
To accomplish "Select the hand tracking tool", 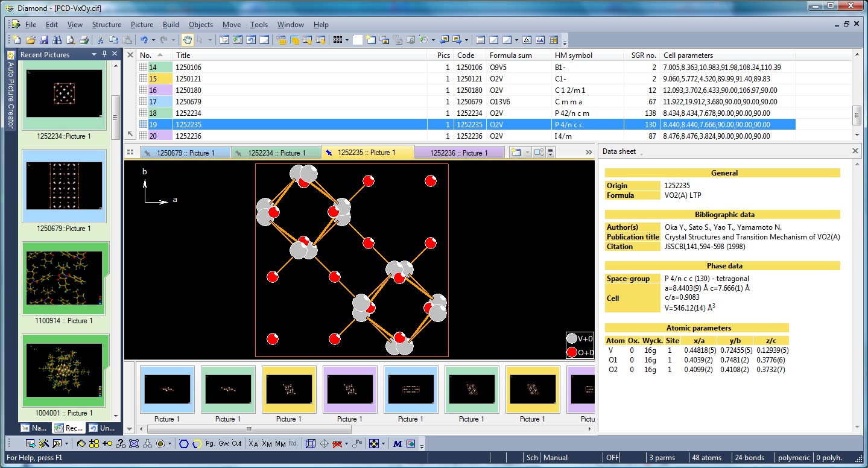I will 188,40.
